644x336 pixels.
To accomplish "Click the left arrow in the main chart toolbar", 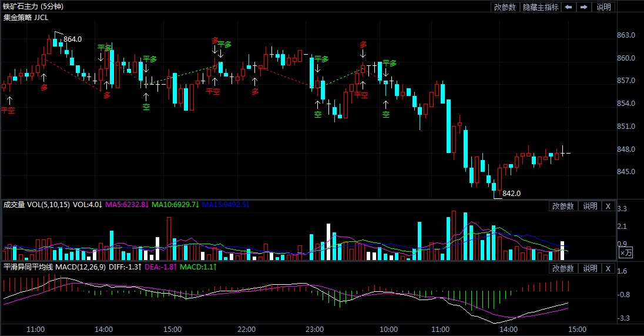I will point(569,7).
